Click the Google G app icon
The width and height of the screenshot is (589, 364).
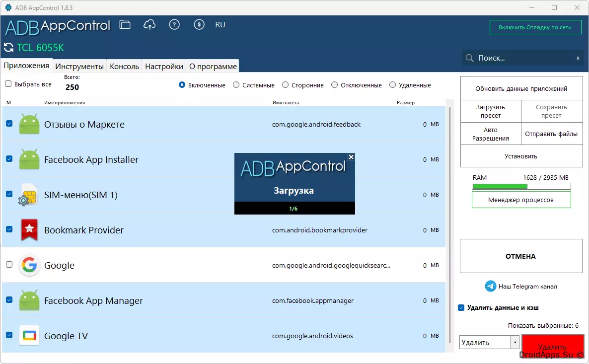tap(29, 265)
